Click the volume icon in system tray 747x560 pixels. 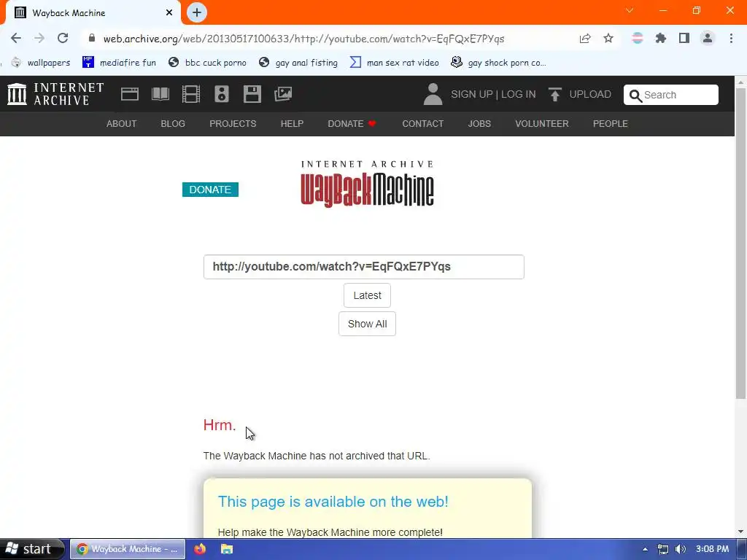tap(681, 549)
